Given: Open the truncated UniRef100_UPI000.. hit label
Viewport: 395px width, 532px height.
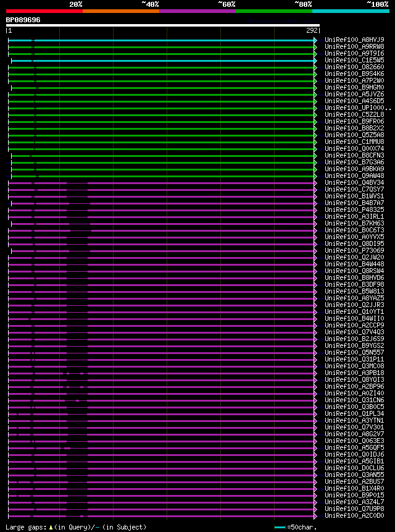Looking at the screenshot, I should [x=358, y=108].
